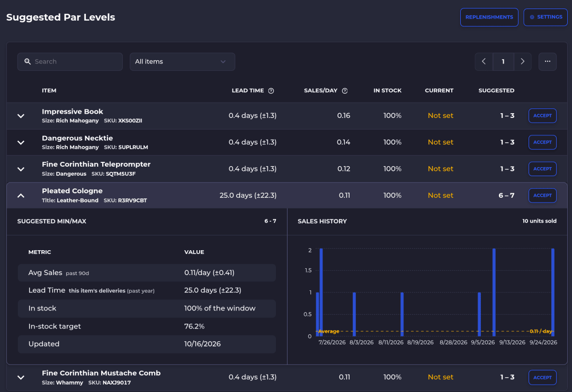The image size is (572, 392).
Task: Open the more options ellipsis menu
Action: pyautogui.click(x=548, y=61)
